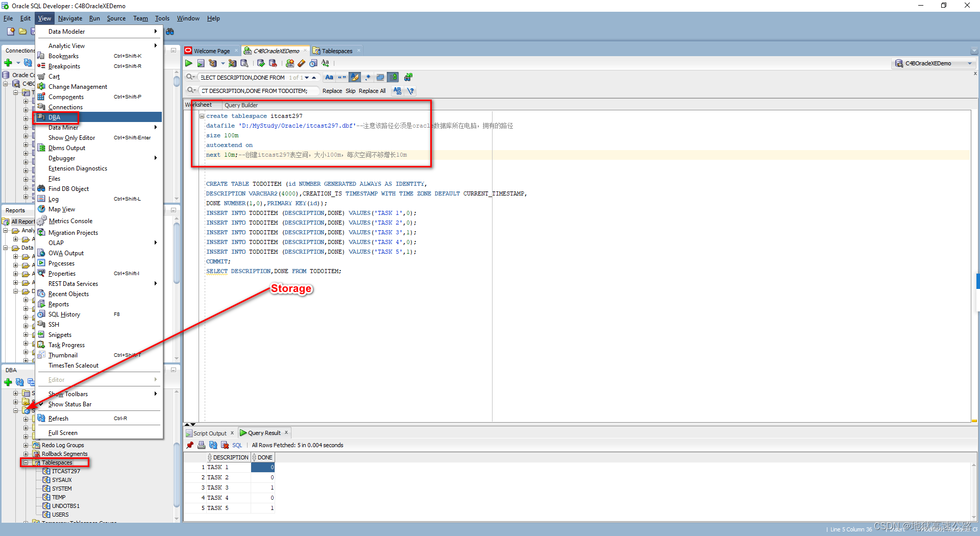
Task: Clear the worksheet with the eraser icon
Action: click(302, 63)
